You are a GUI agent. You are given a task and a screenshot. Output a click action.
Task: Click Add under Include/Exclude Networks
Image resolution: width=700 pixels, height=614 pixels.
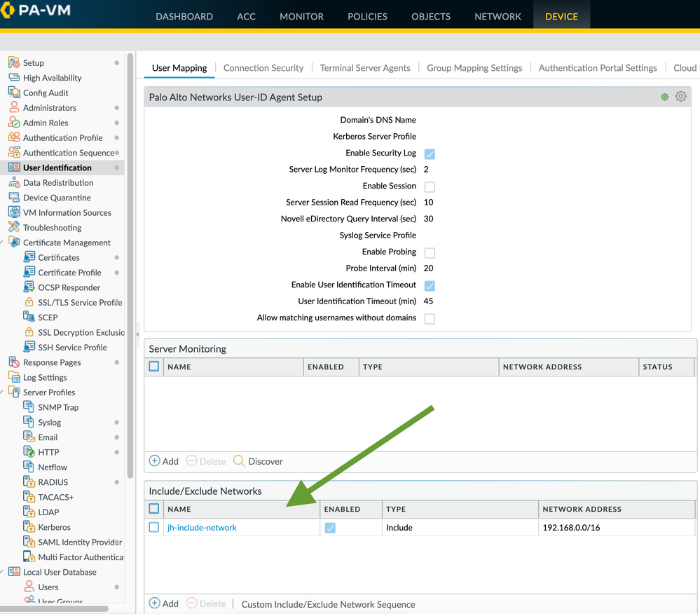pos(164,603)
